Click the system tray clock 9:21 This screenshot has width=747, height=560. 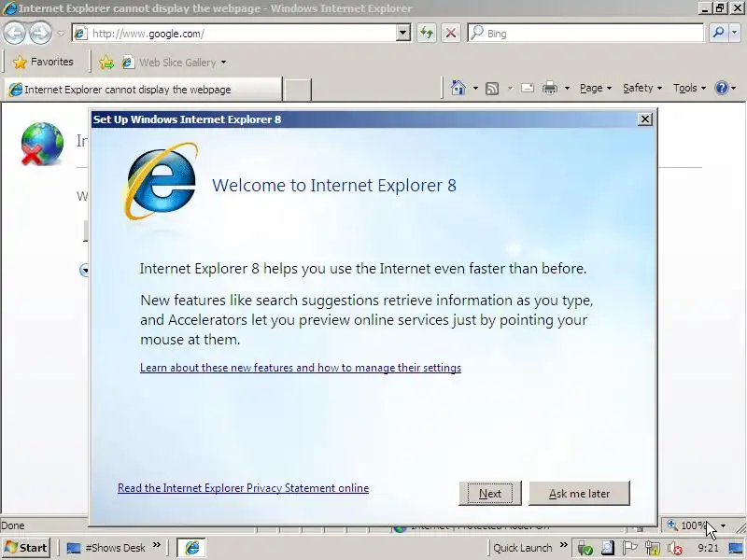click(708, 548)
